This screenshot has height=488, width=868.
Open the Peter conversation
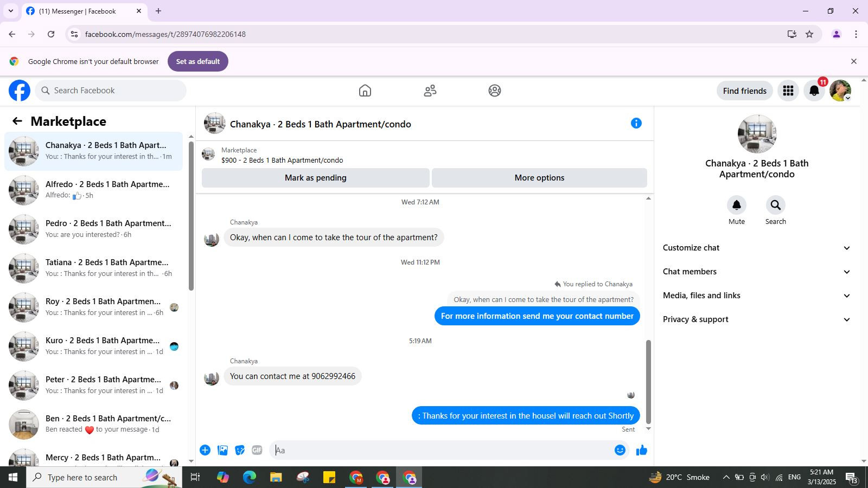tap(93, 386)
